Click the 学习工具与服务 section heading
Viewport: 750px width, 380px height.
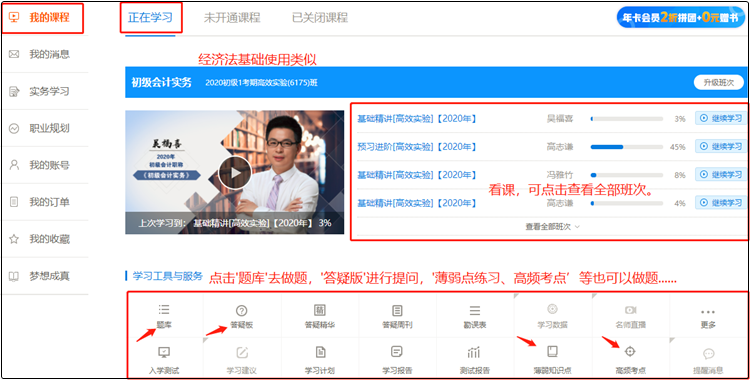(x=168, y=276)
